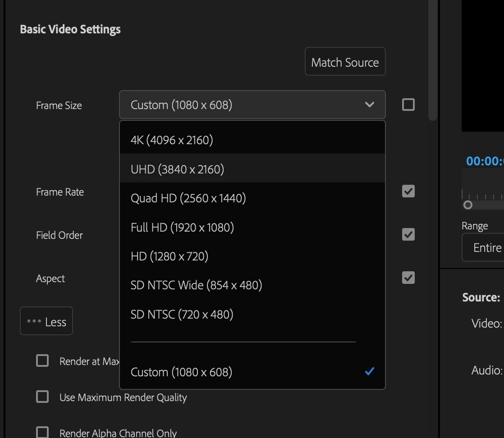Pick Quad HD (2560 x 1440) from list
This screenshot has width=504, height=438.
click(x=252, y=198)
